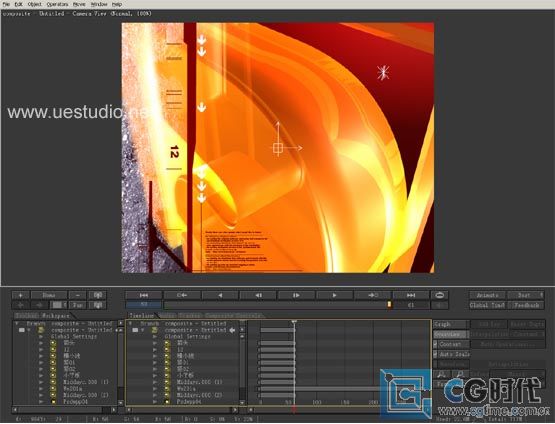Switch to the Composite Controls tab
The image size is (555, 424).
[x=233, y=315]
